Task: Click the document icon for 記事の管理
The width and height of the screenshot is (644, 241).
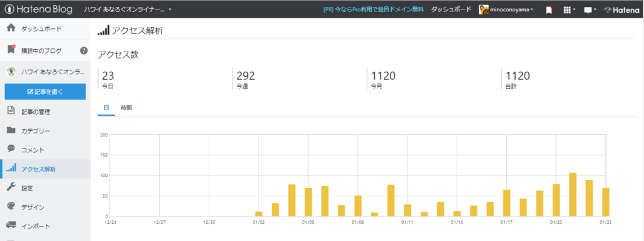Action: [11, 111]
